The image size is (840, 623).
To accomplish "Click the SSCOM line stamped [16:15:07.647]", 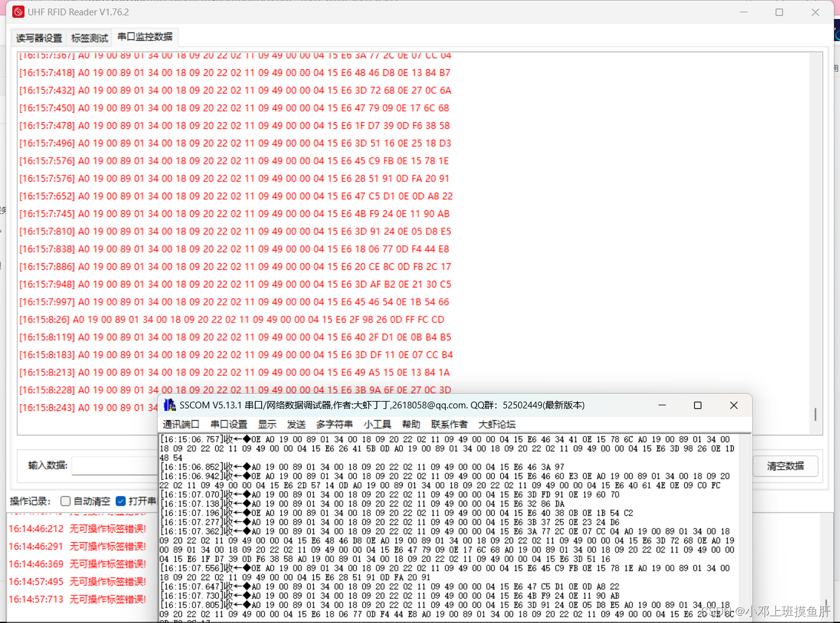I will point(390,586).
